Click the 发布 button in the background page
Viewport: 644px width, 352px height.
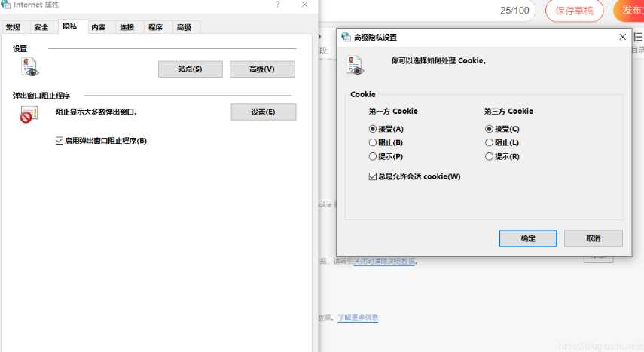tap(630, 11)
